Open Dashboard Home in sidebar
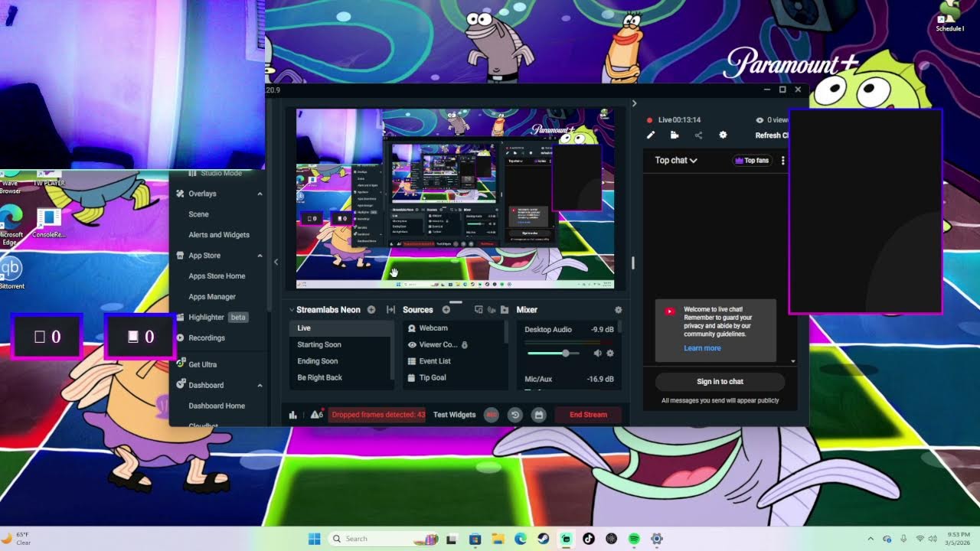The width and height of the screenshot is (980, 551). click(217, 406)
